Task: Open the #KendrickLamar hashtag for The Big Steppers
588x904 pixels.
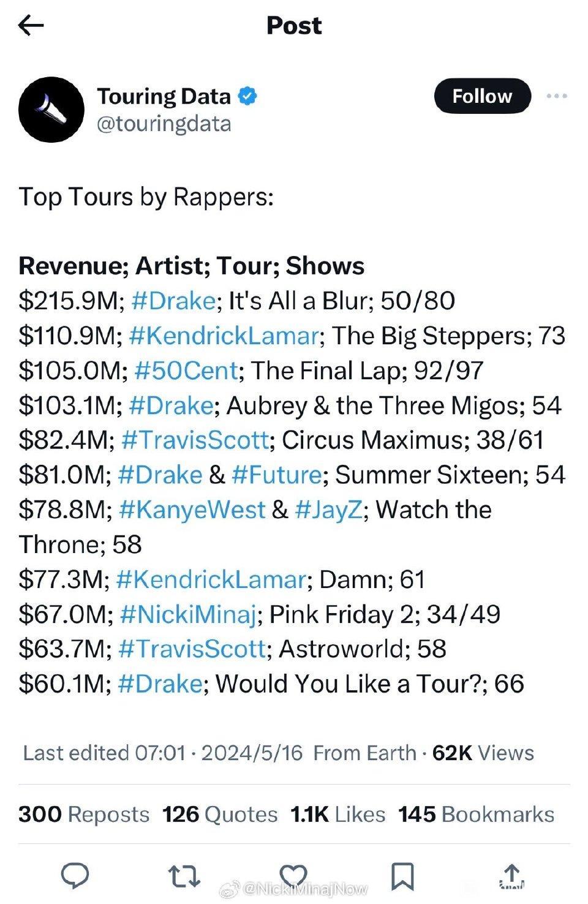Action: 224,336
